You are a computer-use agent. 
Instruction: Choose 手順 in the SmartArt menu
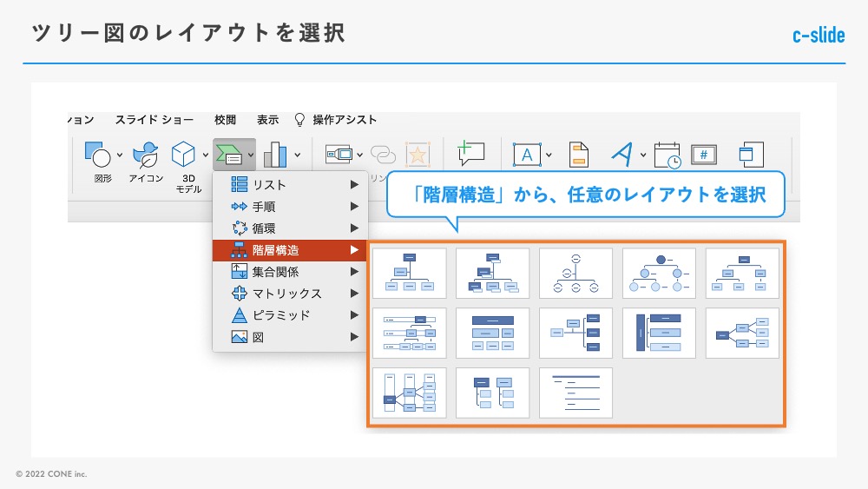click(290, 207)
